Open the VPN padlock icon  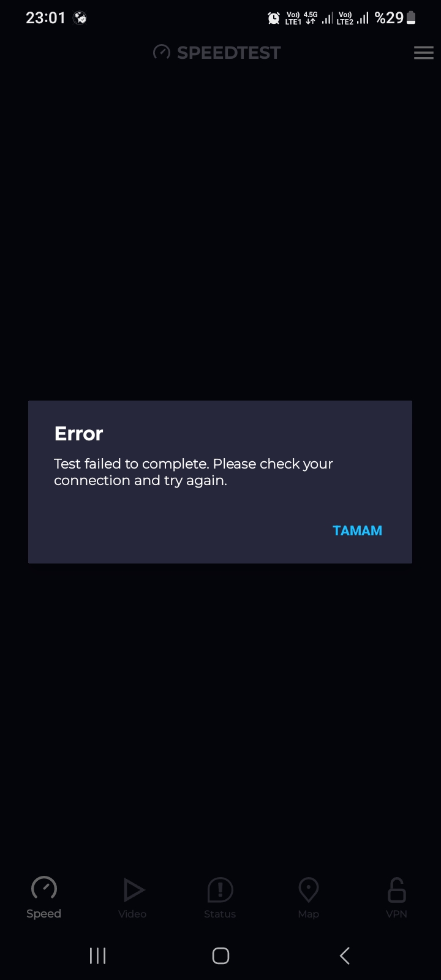[397, 890]
